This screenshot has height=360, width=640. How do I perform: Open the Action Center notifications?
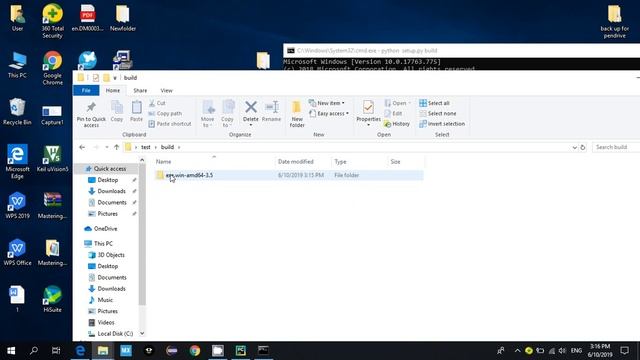tap(624, 351)
